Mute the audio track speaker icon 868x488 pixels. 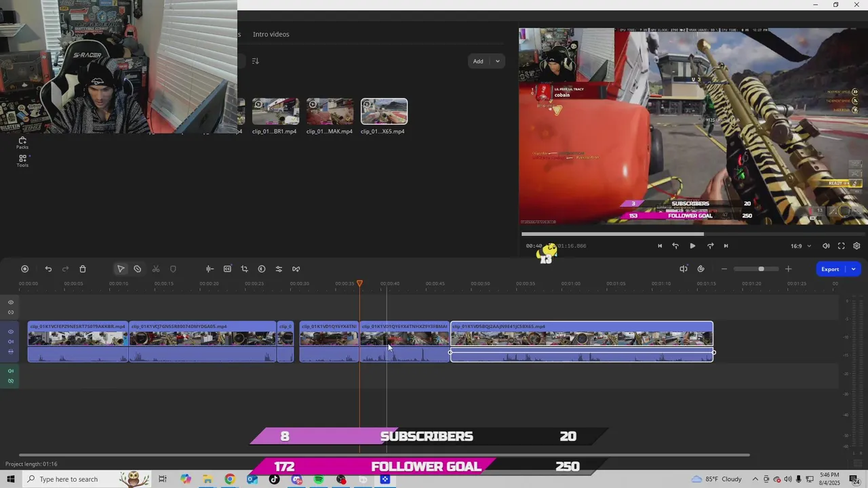(x=11, y=371)
